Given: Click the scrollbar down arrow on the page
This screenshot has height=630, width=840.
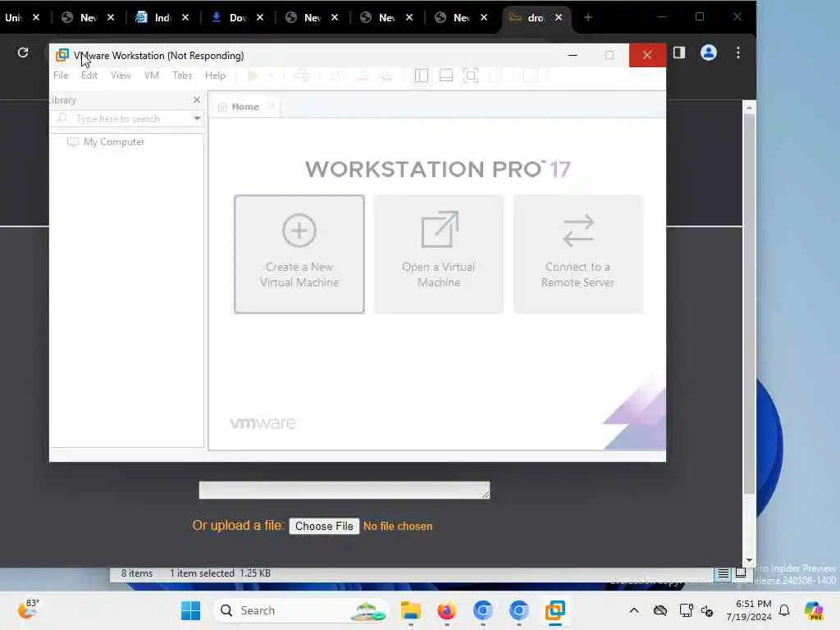Looking at the screenshot, I should click(x=749, y=560).
